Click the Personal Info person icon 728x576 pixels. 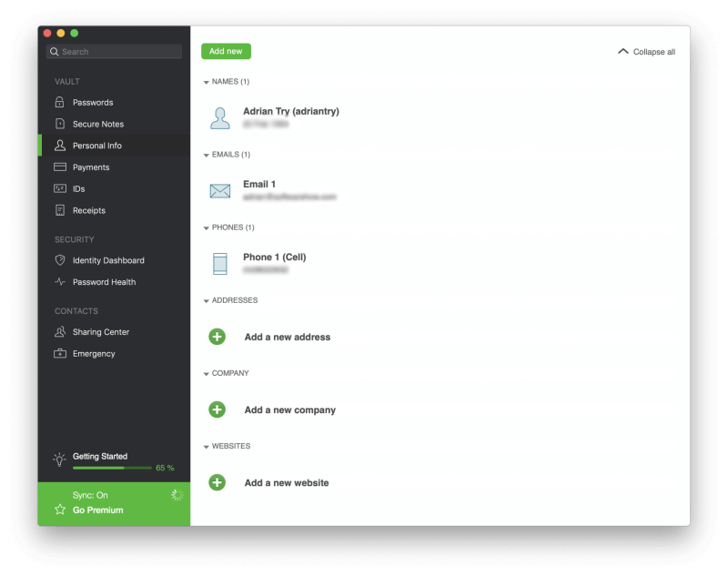click(x=59, y=146)
